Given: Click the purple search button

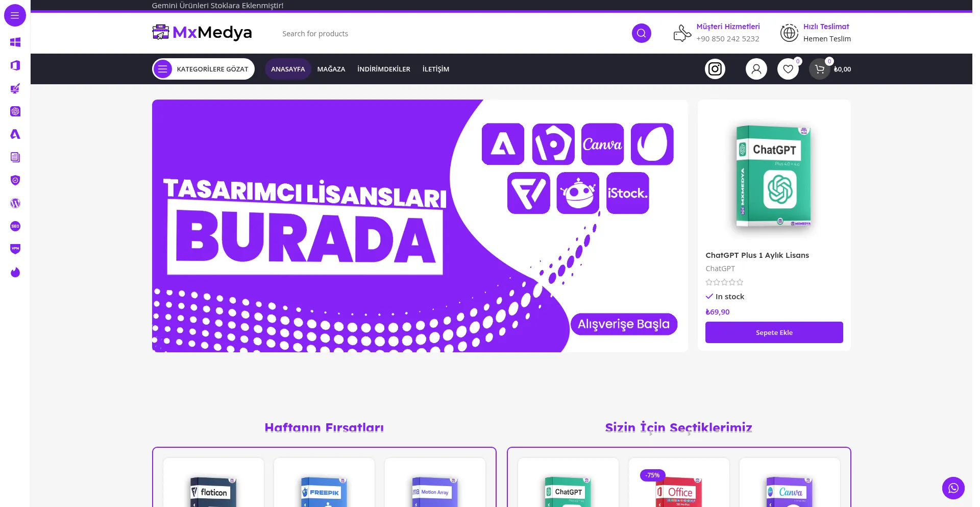Looking at the screenshot, I should pos(641,33).
